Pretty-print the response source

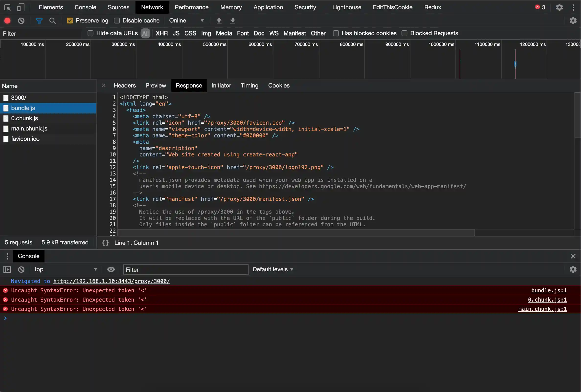tap(105, 243)
